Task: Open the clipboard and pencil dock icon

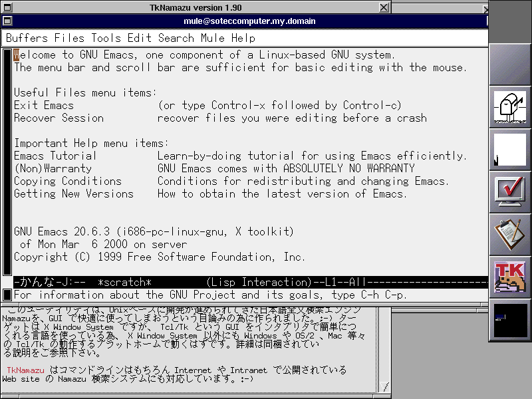Action: tap(510, 235)
